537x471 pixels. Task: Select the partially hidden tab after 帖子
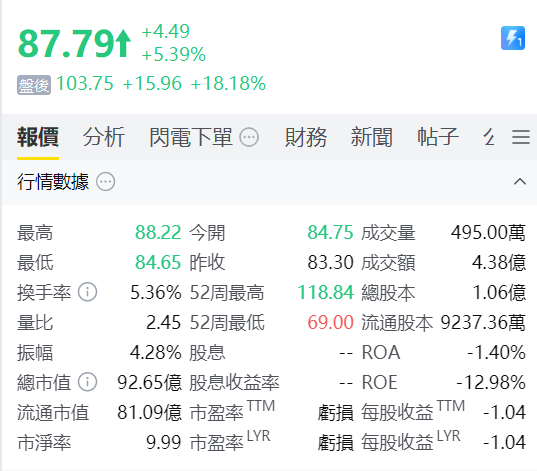[x=489, y=137]
